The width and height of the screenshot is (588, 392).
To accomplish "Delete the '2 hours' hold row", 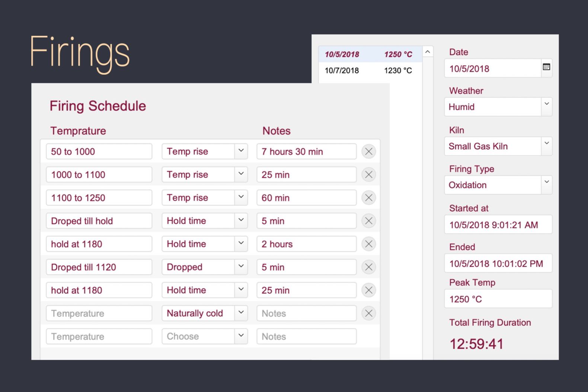I will pos(368,244).
